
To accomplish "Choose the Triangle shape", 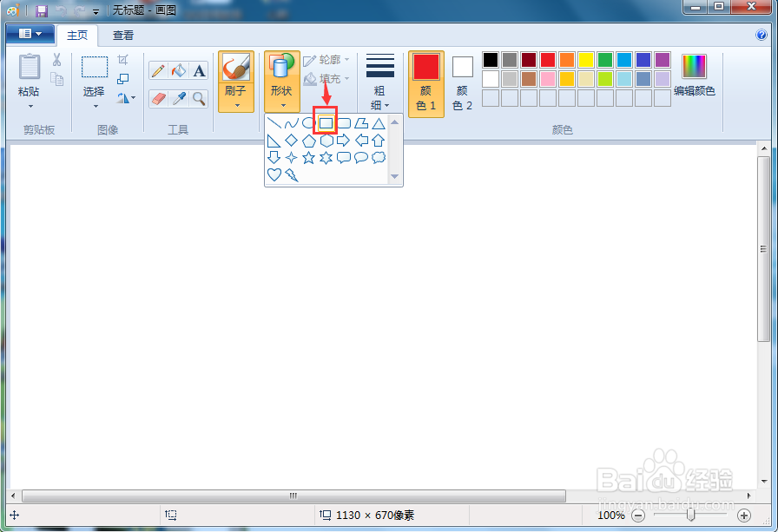I will (379, 123).
